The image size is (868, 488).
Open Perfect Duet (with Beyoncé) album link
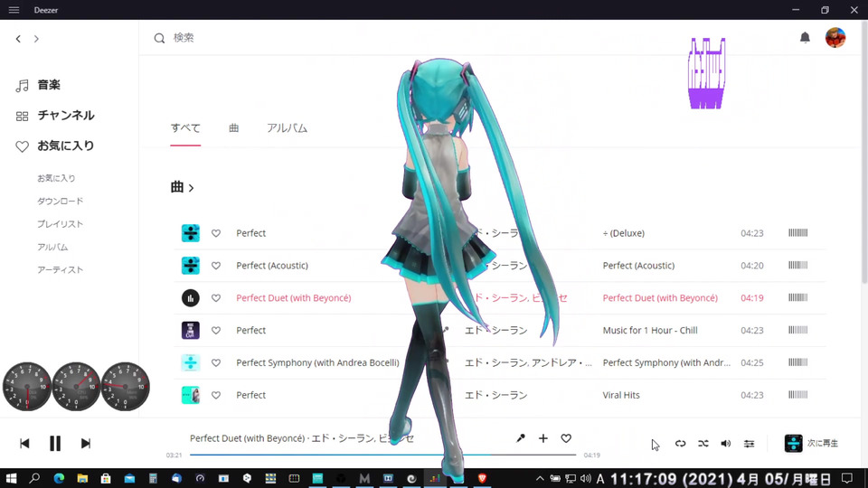(x=660, y=297)
